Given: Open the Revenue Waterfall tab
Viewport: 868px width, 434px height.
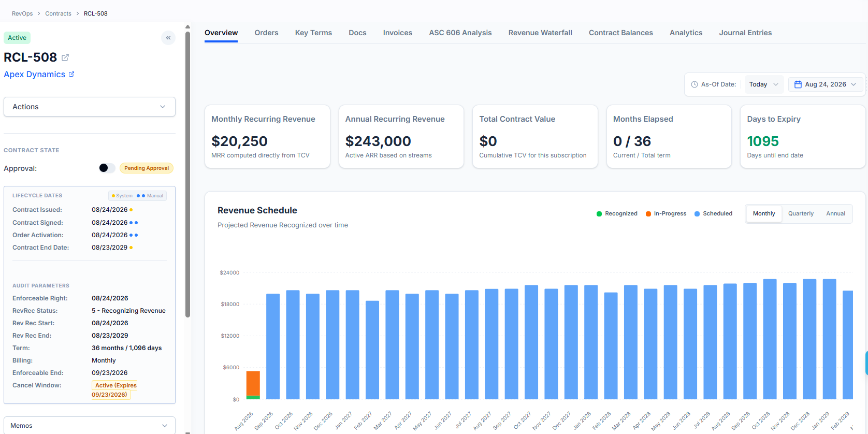Looking at the screenshot, I should 540,33.
